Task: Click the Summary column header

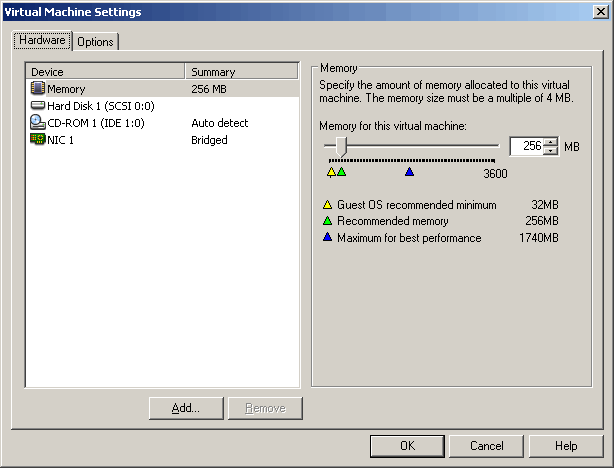Action: click(242, 72)
